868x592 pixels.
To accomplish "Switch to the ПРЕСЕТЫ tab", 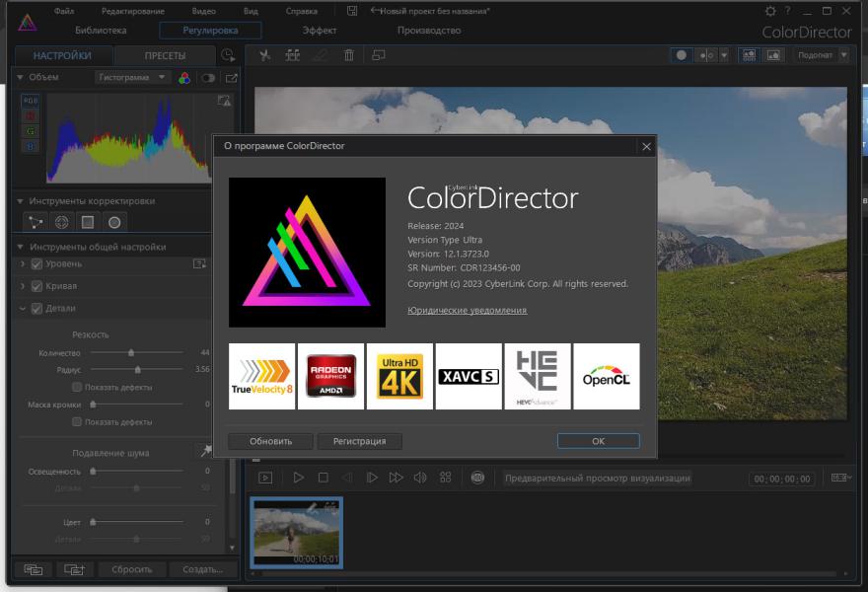I will pos(165,56).
